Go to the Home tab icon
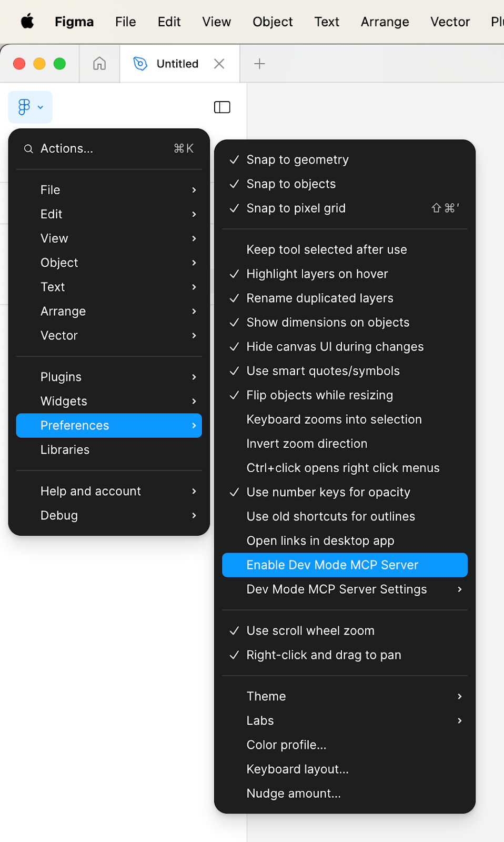The width and height of the screenshot is (504, 842). (x=99, y=64)
